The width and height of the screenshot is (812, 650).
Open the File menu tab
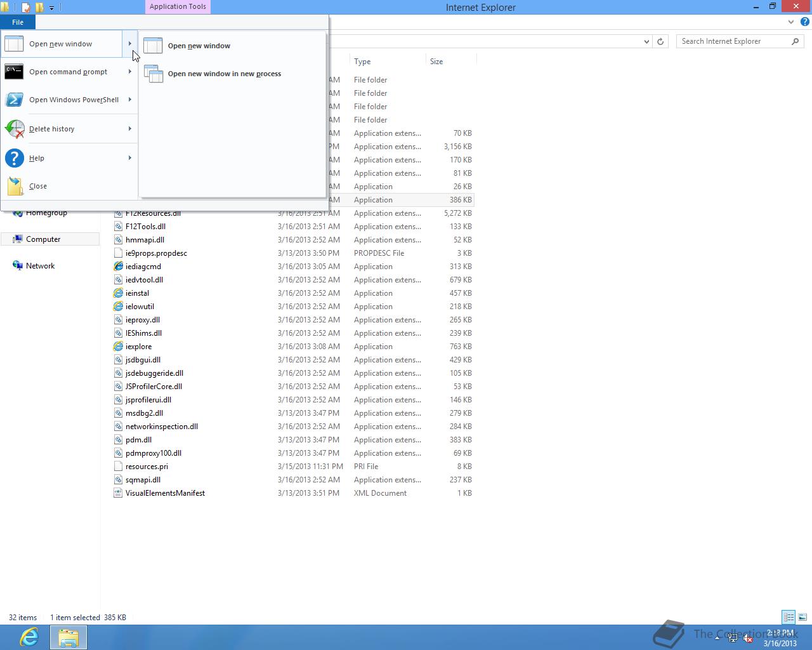[18, 22]
